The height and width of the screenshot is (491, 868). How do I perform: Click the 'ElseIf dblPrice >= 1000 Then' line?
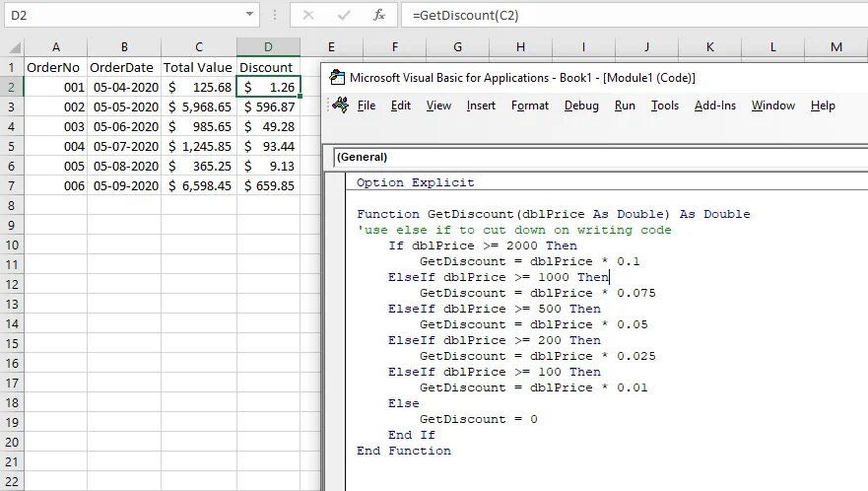click(499, 277)
